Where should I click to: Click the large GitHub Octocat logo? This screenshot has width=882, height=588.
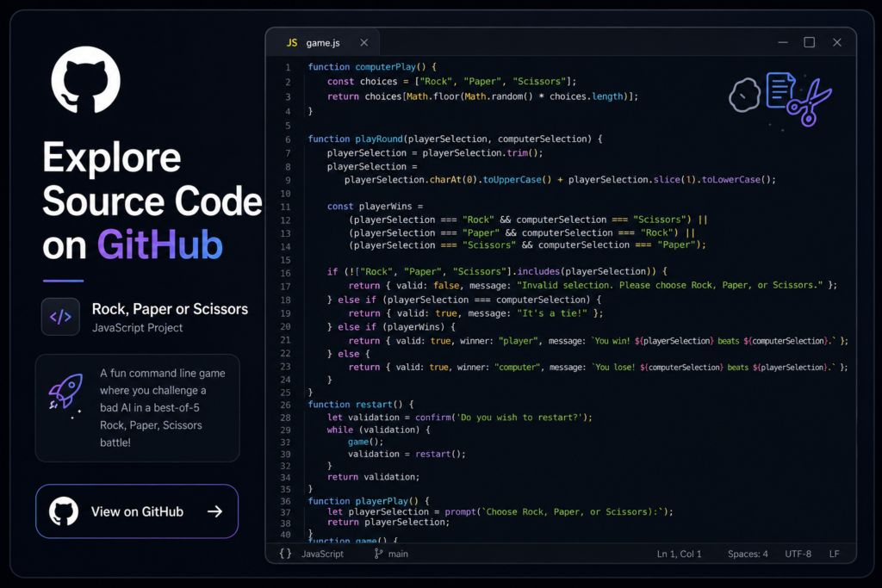tap(85, 79)
